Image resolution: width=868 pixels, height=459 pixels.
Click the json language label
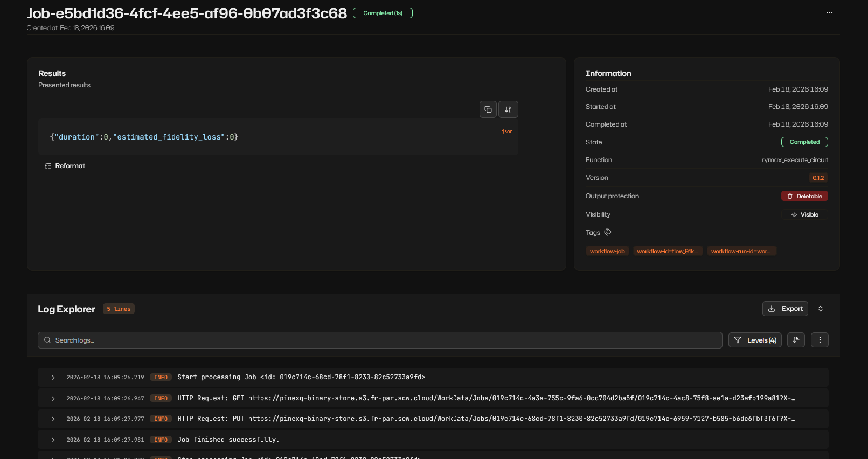(507, 131)
